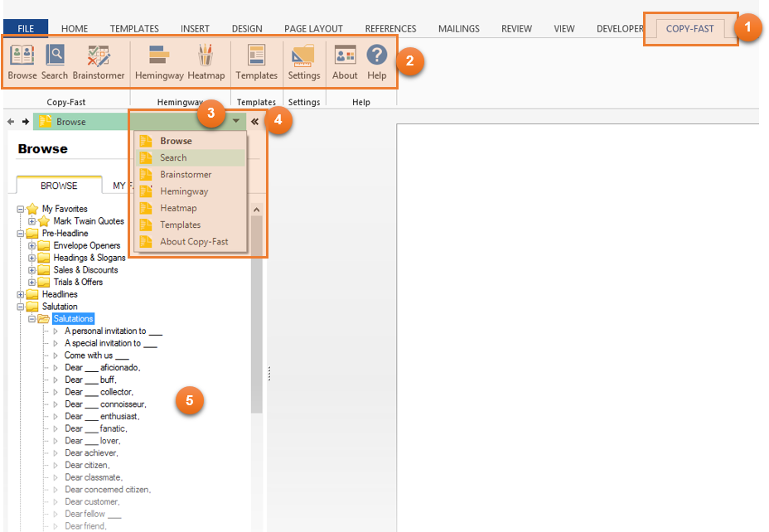This screenshot has height=532, width=769.
Task: Expand the Envelope Openers folder
Action: coord(32,246)
